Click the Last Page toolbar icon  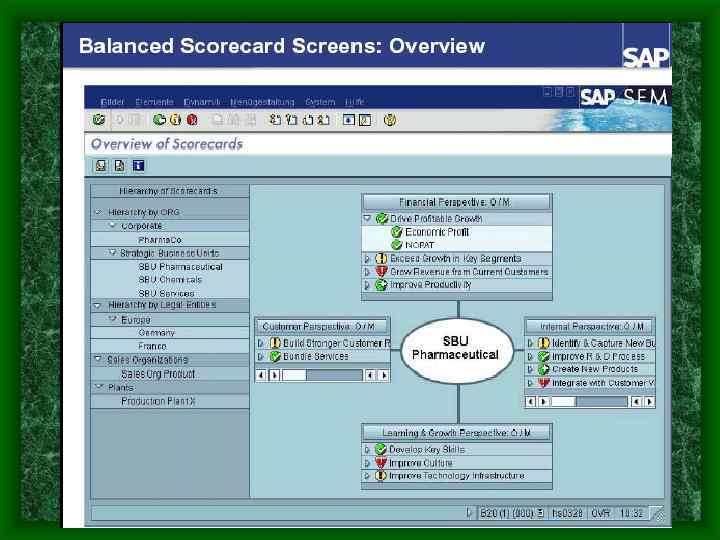[324, 120]
